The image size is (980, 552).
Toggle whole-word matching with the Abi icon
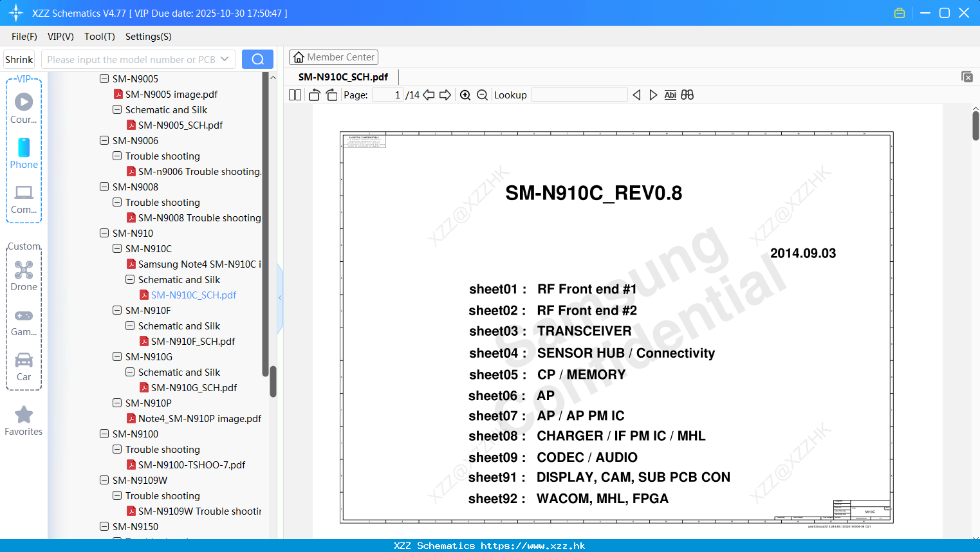click(670, 95)
